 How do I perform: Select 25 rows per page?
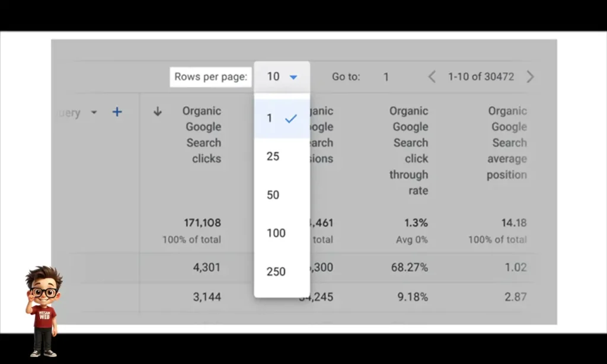point(273,157)
